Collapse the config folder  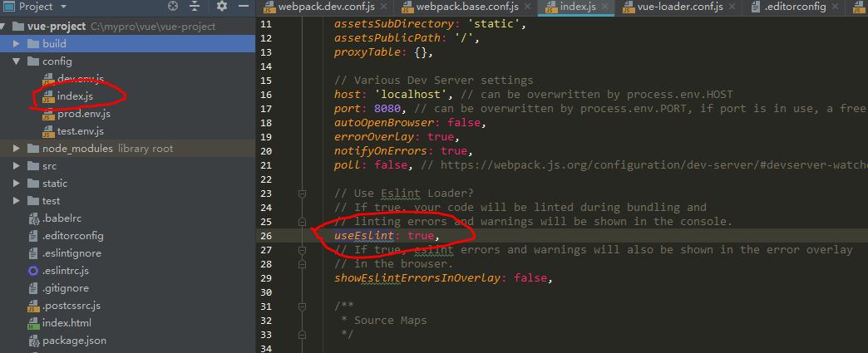(17, 61)
